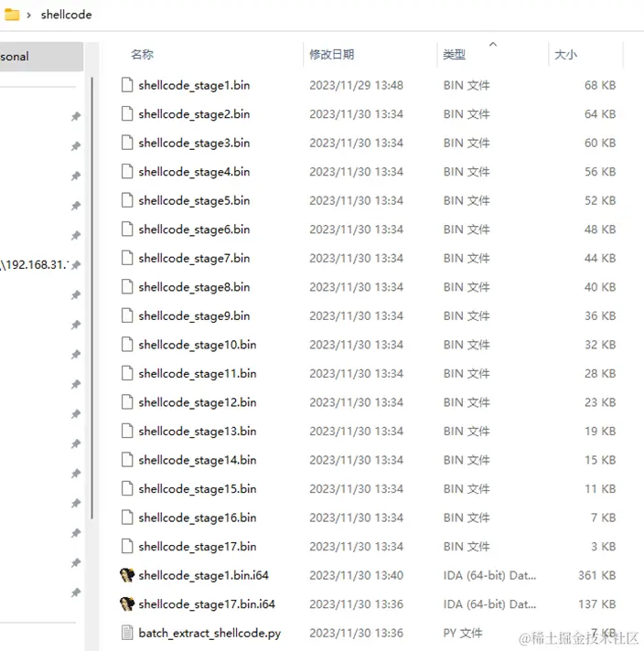644x651 pixels.
Task: Click file icon of shellcode_stage14.bin
Action: 127,460
